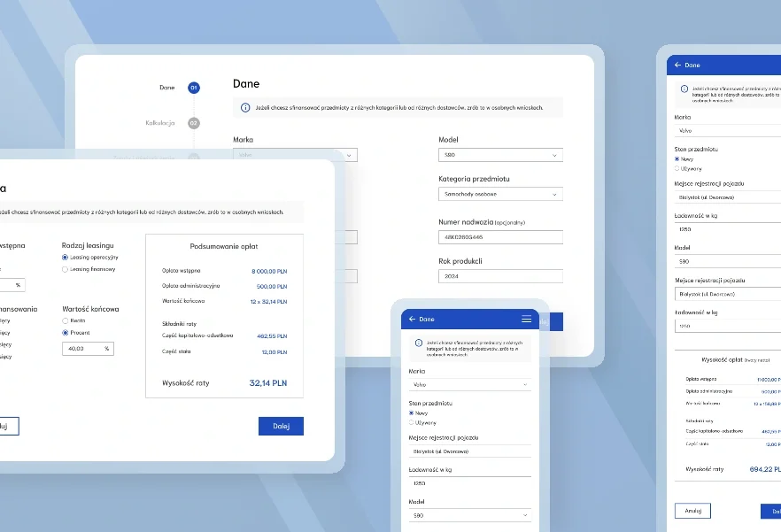This screenshot has width=781, height=532.
Task: Click the 12,00 PLN Część stała value
Action: click(x=275, y=352)
